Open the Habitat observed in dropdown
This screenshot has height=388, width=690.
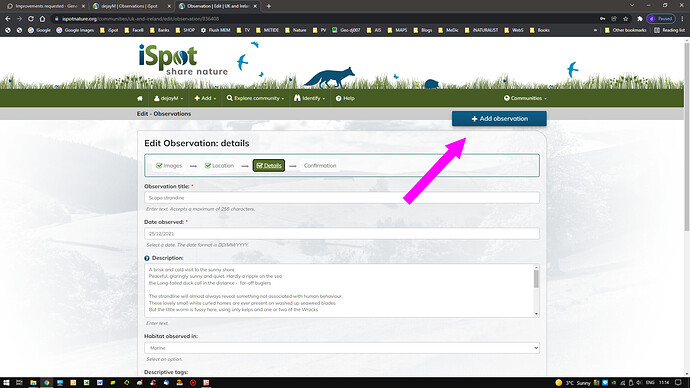click(342, 348)
